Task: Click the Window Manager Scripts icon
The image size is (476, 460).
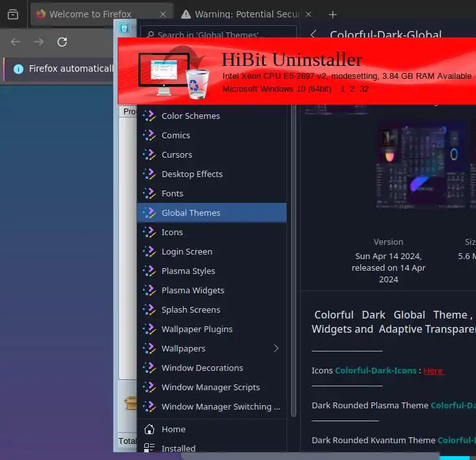Action: (x=149, y=388)
